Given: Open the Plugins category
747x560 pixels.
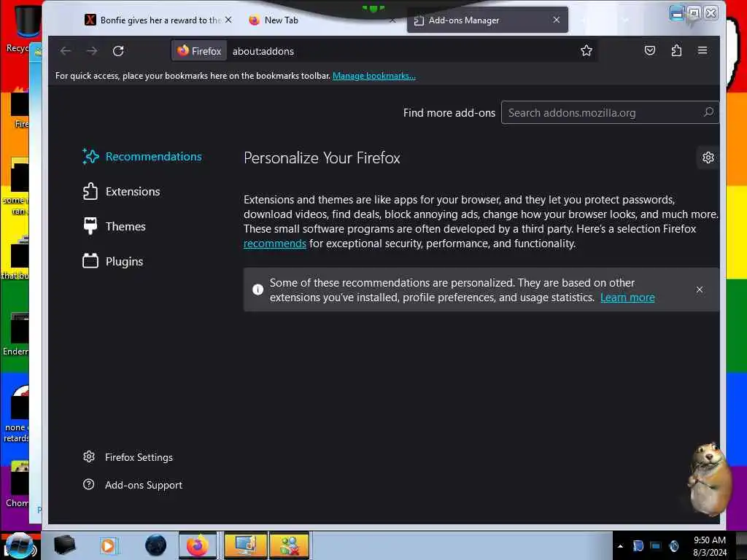Looking at the screenshot, I should (112, 262).
